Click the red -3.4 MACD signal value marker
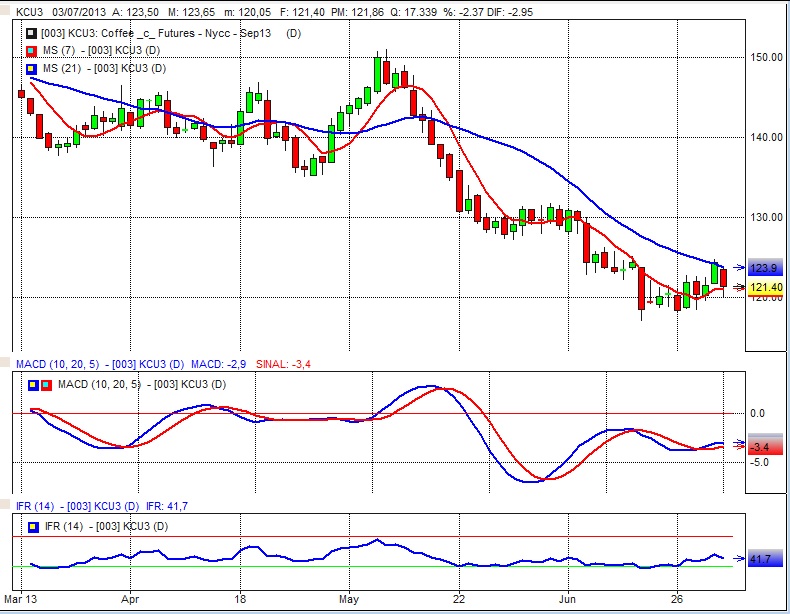Image resolution: width=790 pixels, height=614 pixels. [759, 447]
